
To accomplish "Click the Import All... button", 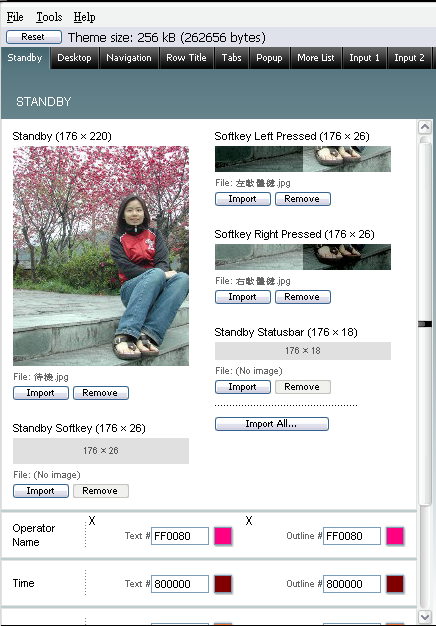I will click(x=272, y=424).
